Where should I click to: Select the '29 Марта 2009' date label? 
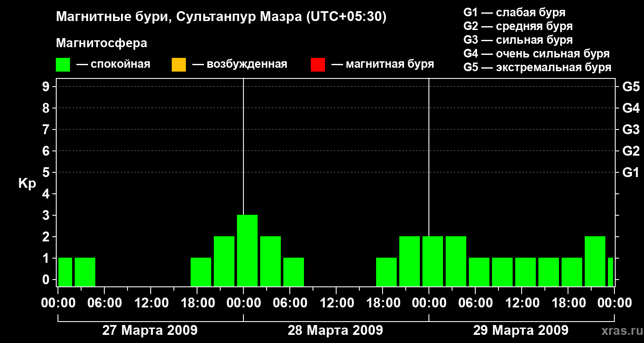520,331
